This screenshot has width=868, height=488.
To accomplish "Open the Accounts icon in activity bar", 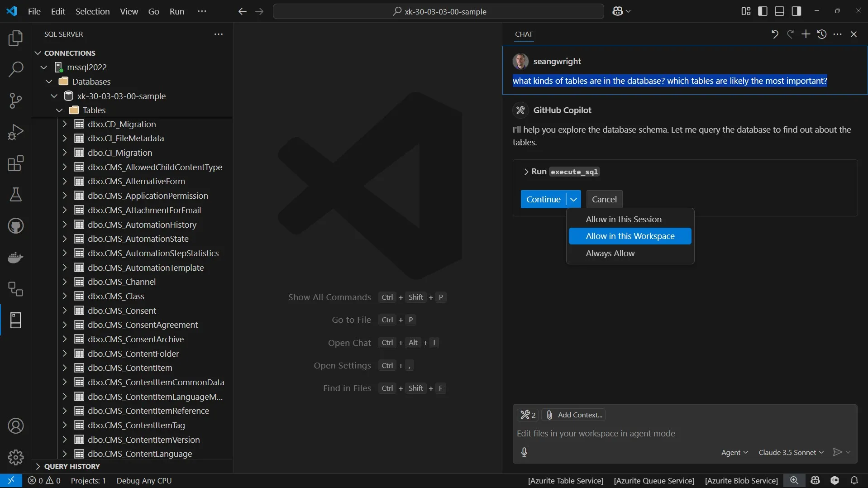I will (16, 426).
